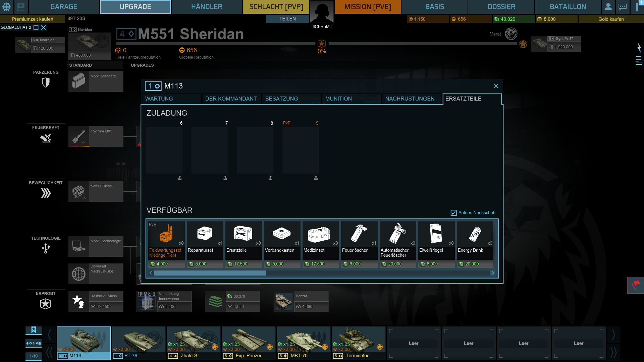Click the TEILEN button

click(x=287, y=19)
